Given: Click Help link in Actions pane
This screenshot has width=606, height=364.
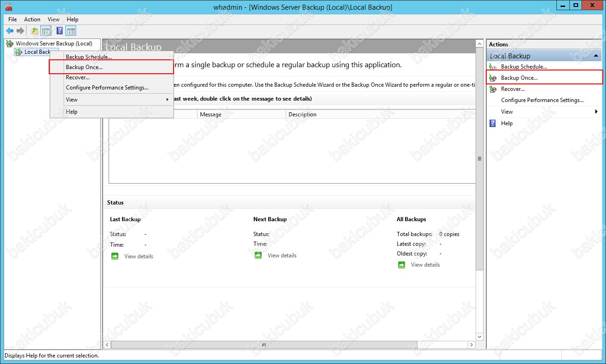Looking at the screenshot, I should (x=507, y=123).
